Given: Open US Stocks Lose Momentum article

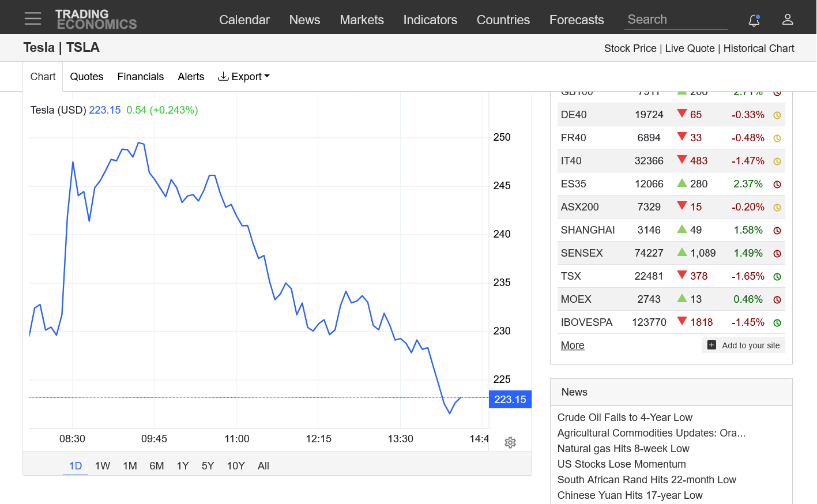Looking at the screenshot, I should (622, 464).
